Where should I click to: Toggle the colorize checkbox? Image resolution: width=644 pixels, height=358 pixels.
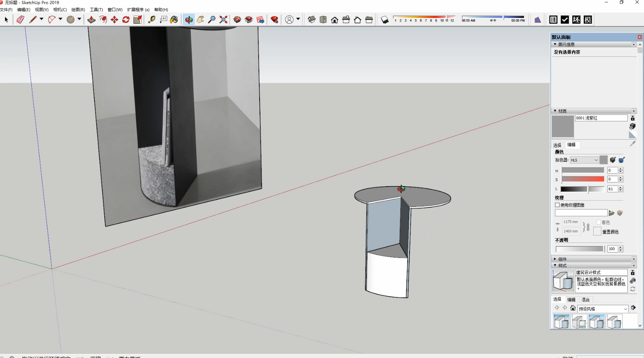[599, 222]
